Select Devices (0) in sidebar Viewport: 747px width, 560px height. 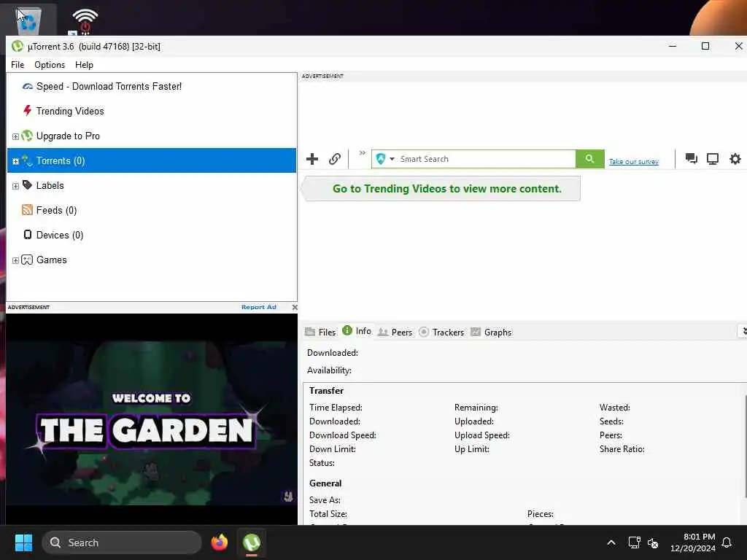tap(60, 235)
